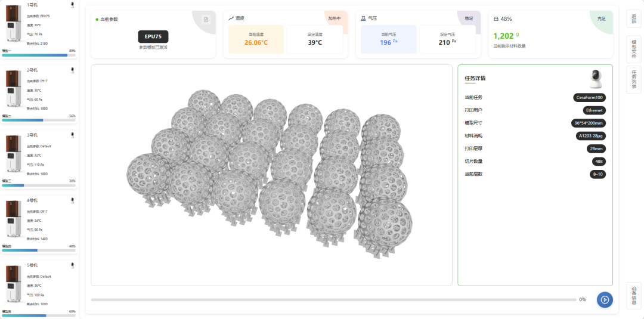Viewport: 644px width, 319px height.
Task: Open the camera feed for printer 3号机
Action: click(x=72, y=135)
